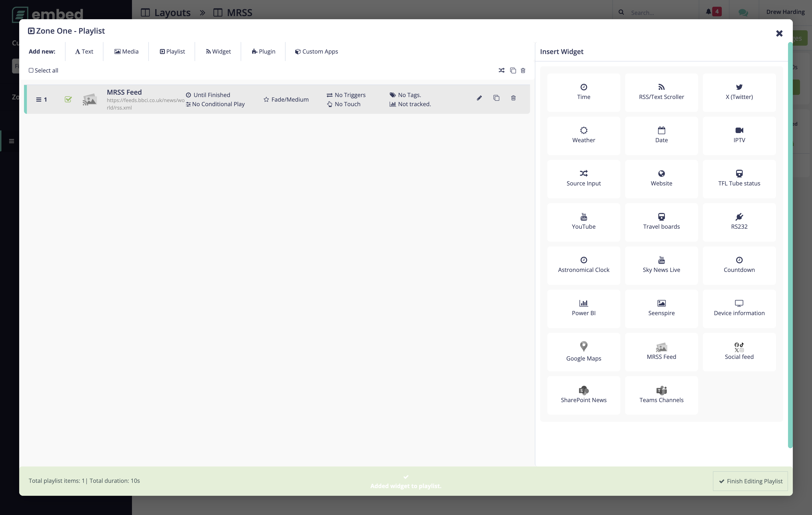Insert the TFL Tube status widget
The width and height of the screenshot is (812, 515).
[739, 178]
